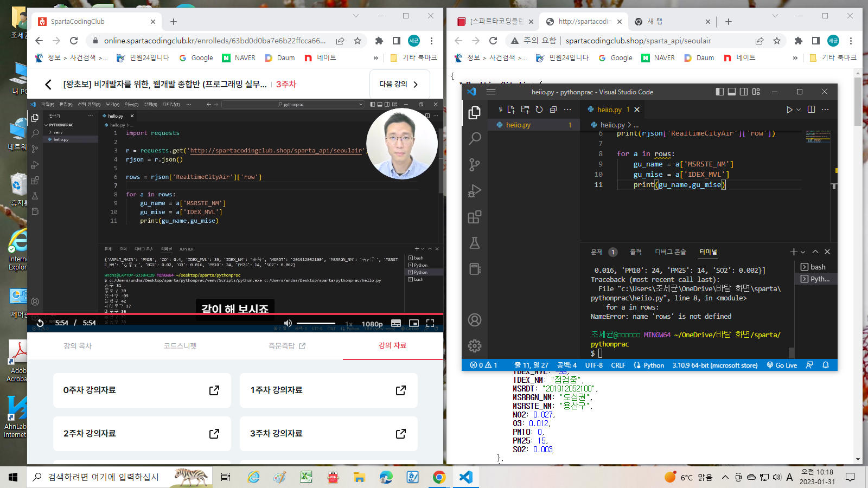Open more actions ellipsis in VS Code explorer
This screenshot has width=868, height=488.
pos(567,110)
